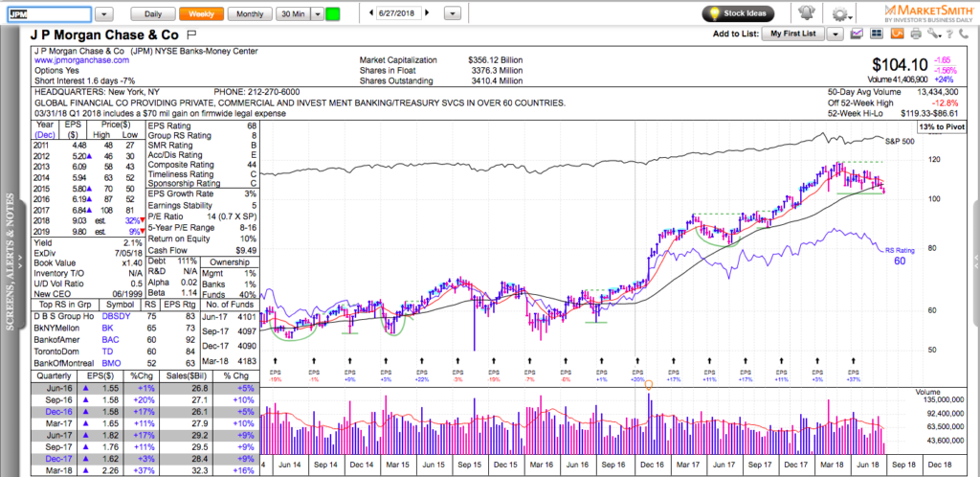The height and width of the screenshot is (477, 980).
Task: Open the www.jpmorganchase.com link
Action: coord(82,60)
